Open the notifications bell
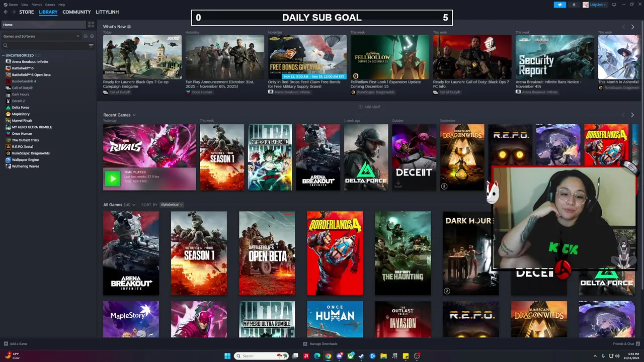Screen dimensions: 644x362 574,5
